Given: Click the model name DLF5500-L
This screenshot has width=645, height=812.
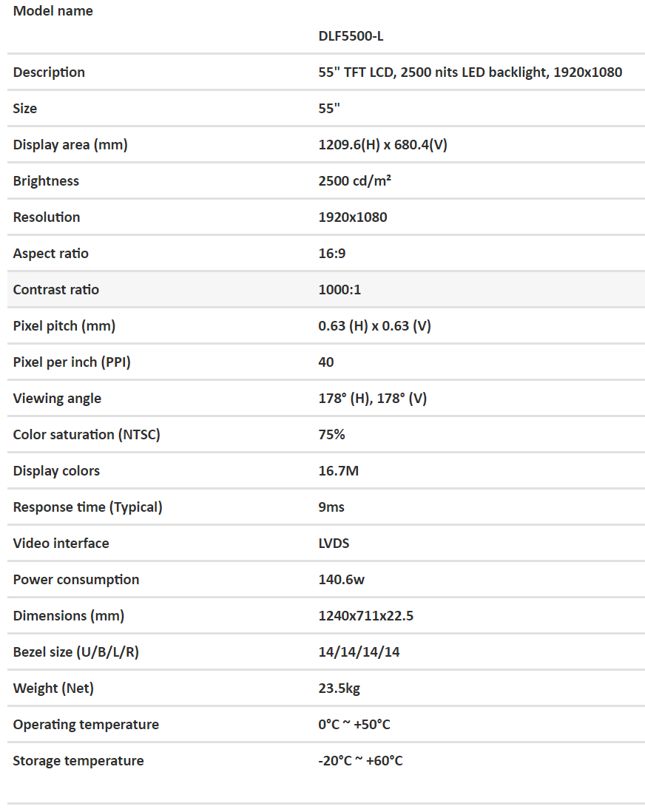Looking at the screenshot, I should (x=351, y=35).
